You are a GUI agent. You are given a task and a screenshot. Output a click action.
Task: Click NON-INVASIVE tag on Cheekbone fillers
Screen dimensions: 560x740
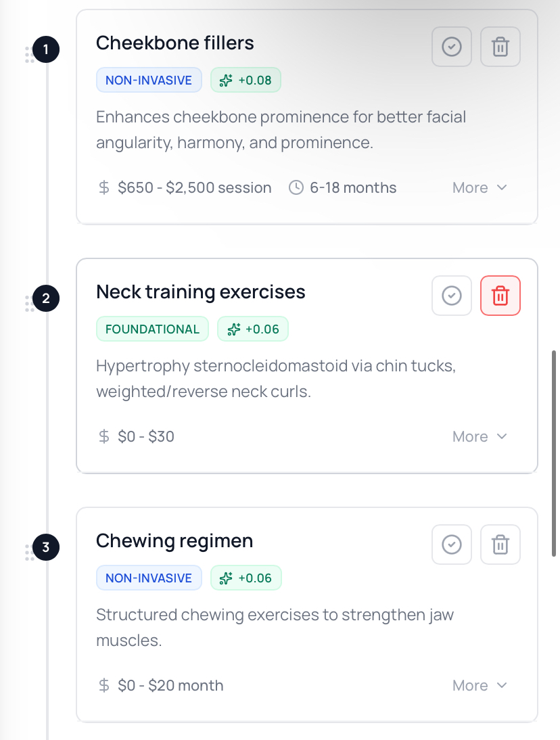[149, 80]
